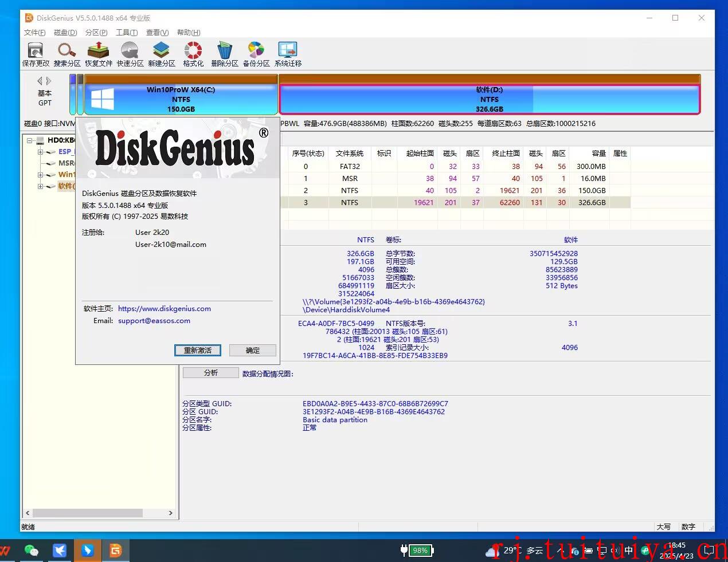
Task: Click the ESP partition drive icon in tree
Action: (x=50, y=152)
